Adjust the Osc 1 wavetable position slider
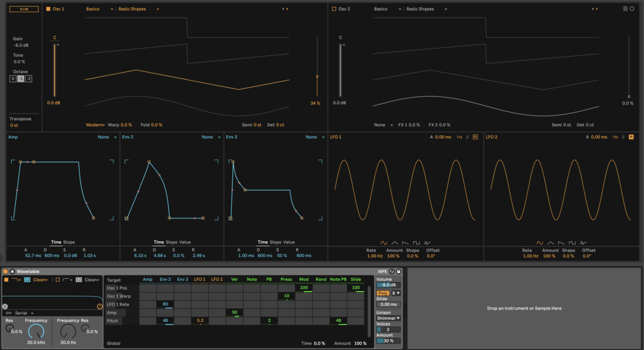This screenshot has width=644, height=350. pyautogui.click(x=317, y=66)
